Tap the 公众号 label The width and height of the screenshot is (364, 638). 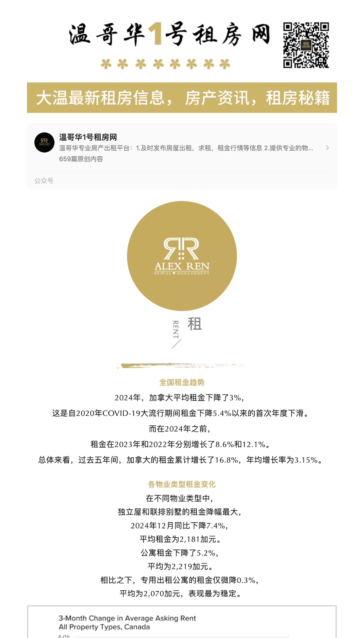(44, 181)
